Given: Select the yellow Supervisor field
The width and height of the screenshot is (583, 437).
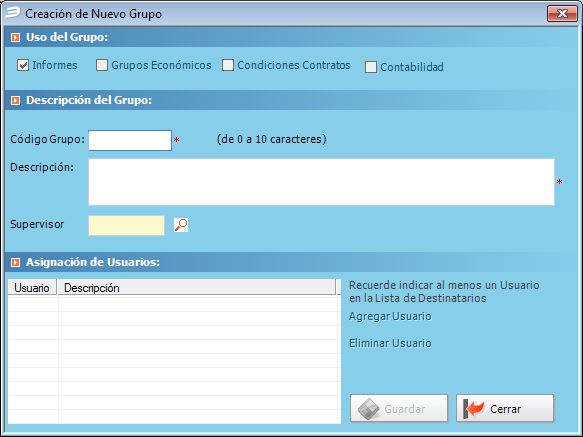Looking at the screenshot, I should 126,225.
